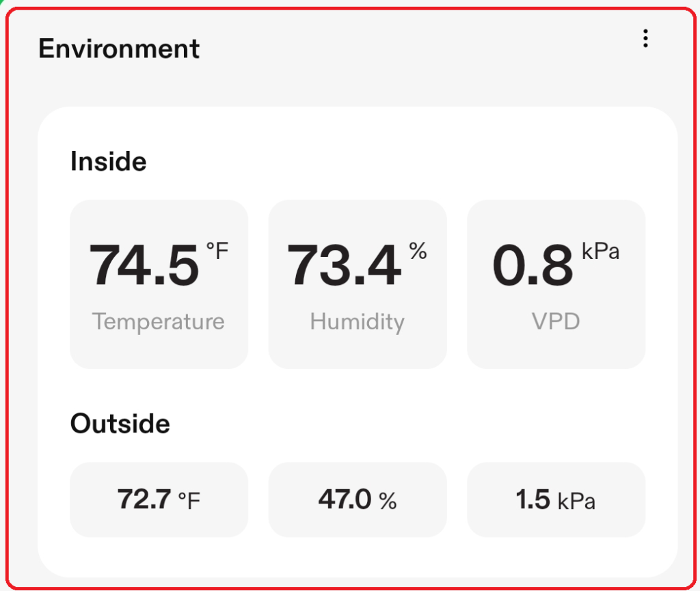Screen dimensions: 700x591
Task: Click the 73.4 humidity reading
Action: click(x=345, y=265)
